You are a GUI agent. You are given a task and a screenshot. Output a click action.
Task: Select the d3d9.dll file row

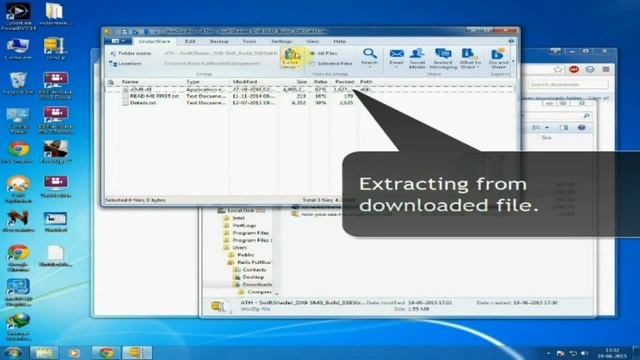[x=310, y=89]
